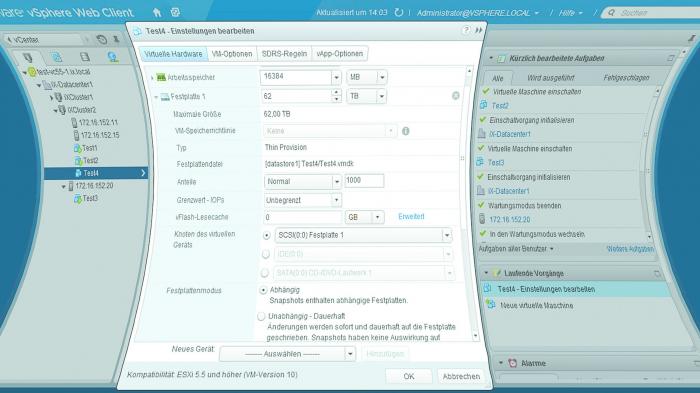Click the refresh icon next to update time

[399, 13]
